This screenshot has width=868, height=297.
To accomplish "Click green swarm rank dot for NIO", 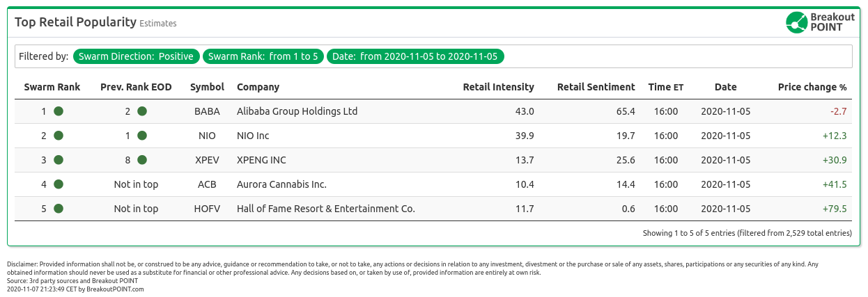I will tap(59, 136).
